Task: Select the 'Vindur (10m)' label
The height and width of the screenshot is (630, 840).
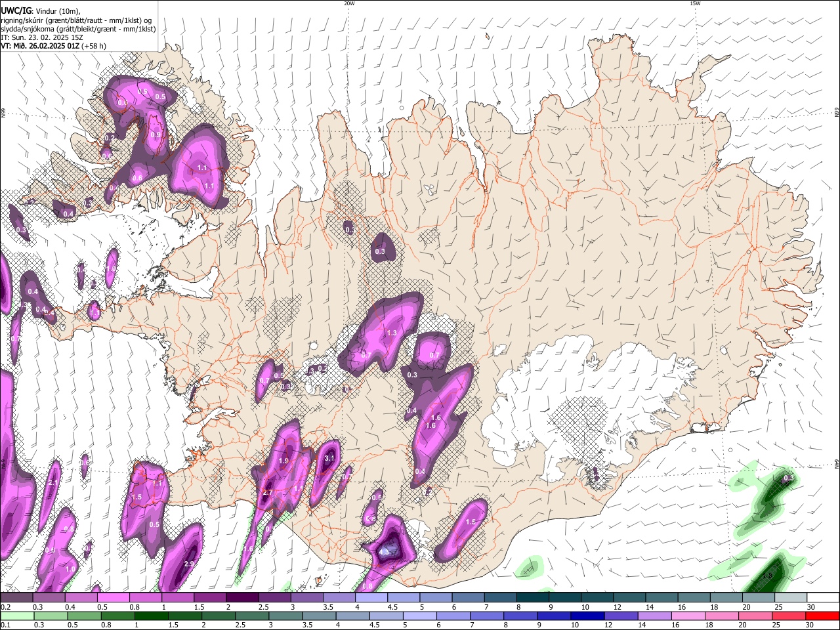Action: [58, 11]
